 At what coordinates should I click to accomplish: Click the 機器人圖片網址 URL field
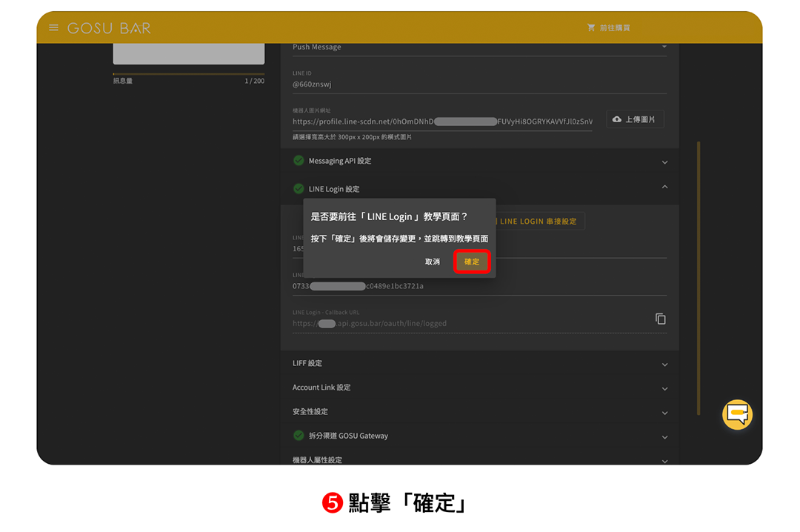click(x=442, y=122)
